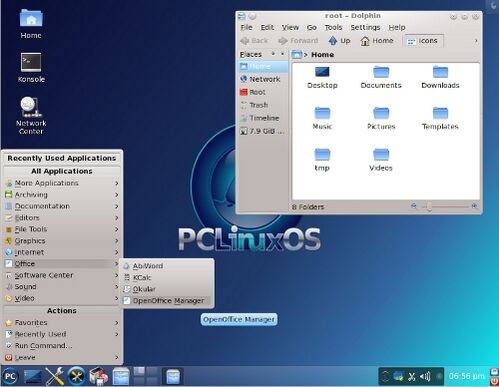This screenshot has width=499, height=387.
Task: Click the zoom-out icon in Dolphin's status bar
Action: (414, 206)
